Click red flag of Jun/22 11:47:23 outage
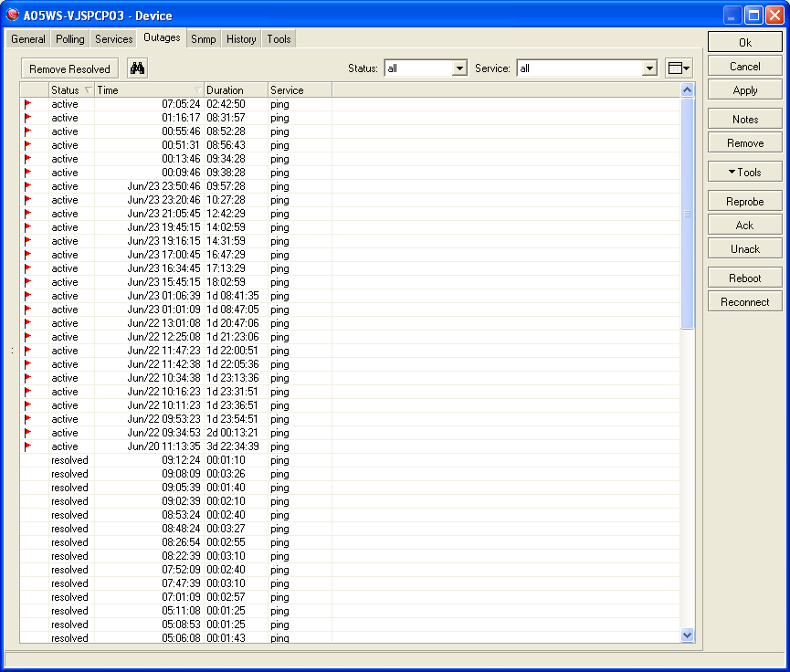This screenshot has height=672, width=790. coord(27,351)
